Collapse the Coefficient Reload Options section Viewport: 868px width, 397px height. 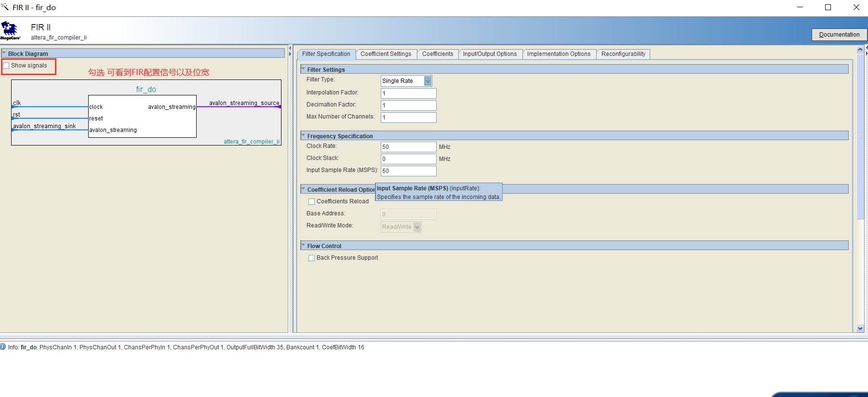click(x=303, y=189)
